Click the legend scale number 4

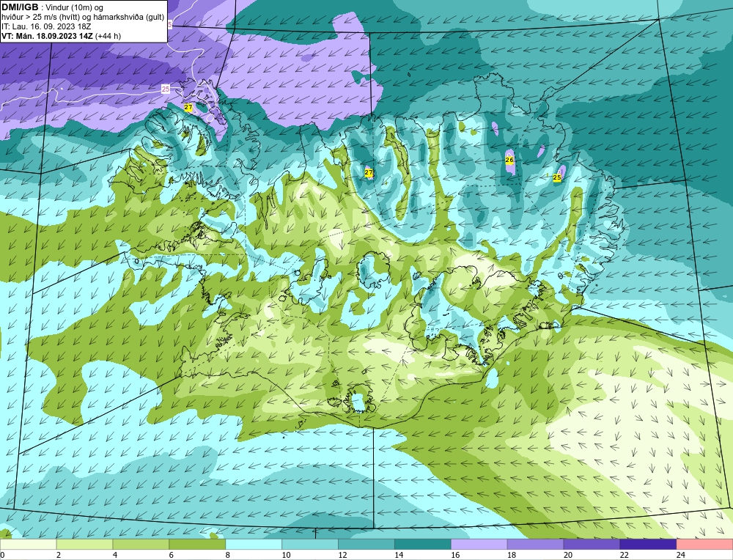click(x=115, y=555)
